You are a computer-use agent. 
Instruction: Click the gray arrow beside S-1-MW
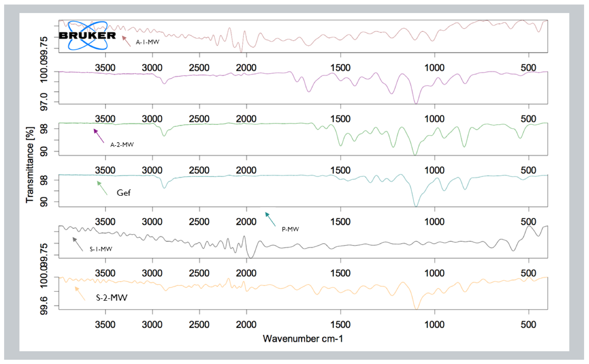tap(78, 244)
